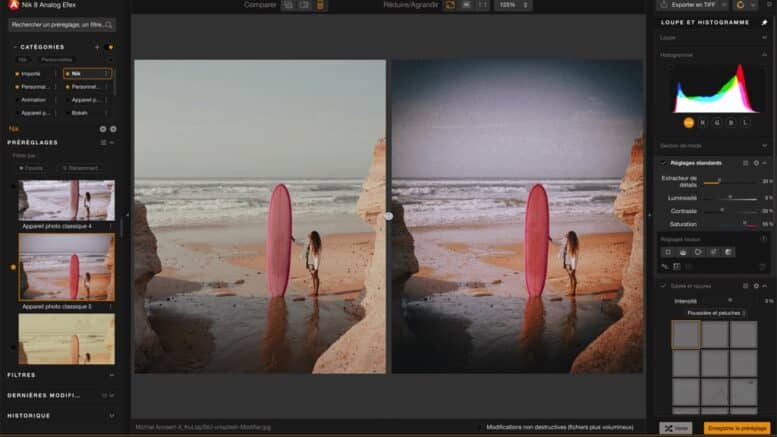Add a new category with plus icon
Image resolution: width=777 pixels, height=437 pixels.
[97, 47]
